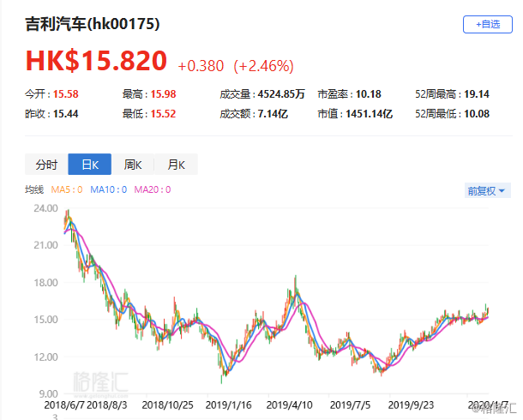Click the 52周最高 value 19.14
Image resolution: width=523 pixels, height=420 pixels.
click(x=477, y=94)
